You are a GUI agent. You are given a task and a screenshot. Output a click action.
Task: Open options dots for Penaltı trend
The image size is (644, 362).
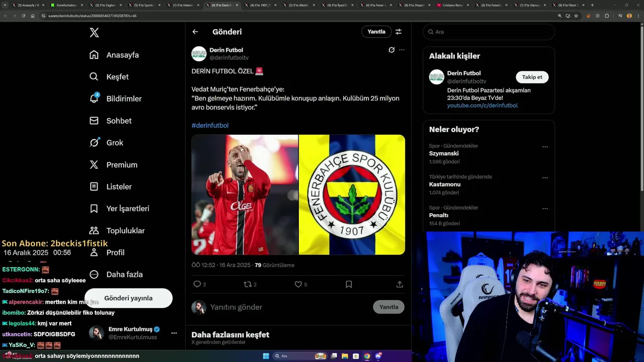click(x=545, y=209)
